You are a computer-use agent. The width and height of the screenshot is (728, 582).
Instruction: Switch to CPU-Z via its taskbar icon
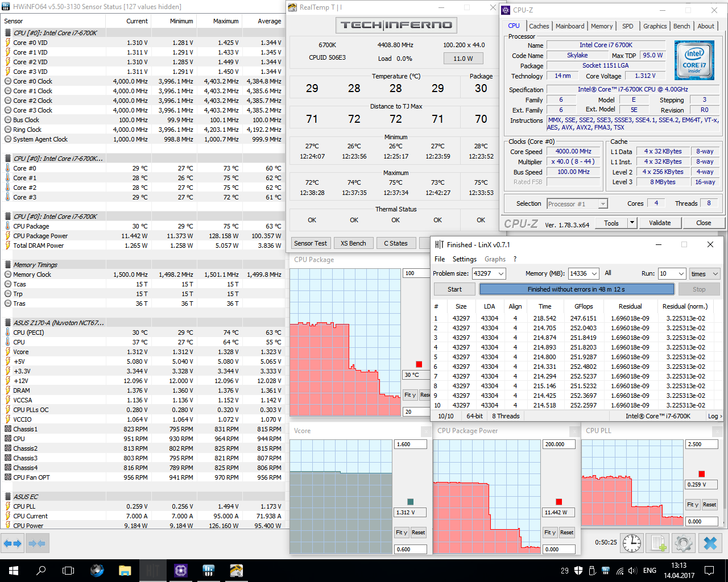pos(181,571)
